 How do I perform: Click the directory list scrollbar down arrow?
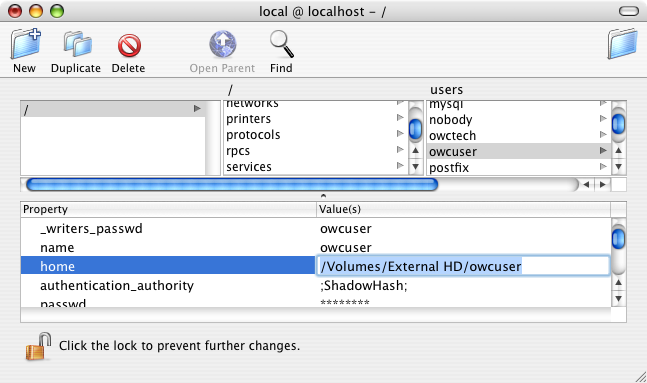pos(416,167)
